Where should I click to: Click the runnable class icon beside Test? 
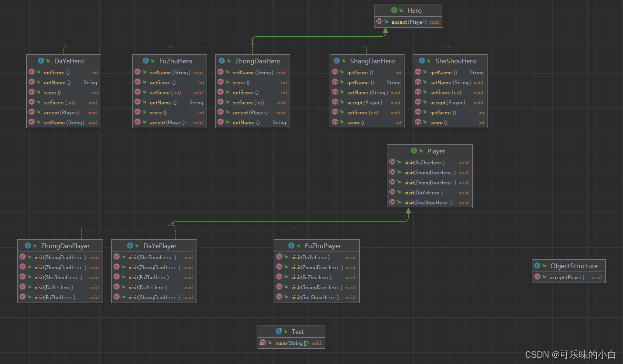(279, 332)
